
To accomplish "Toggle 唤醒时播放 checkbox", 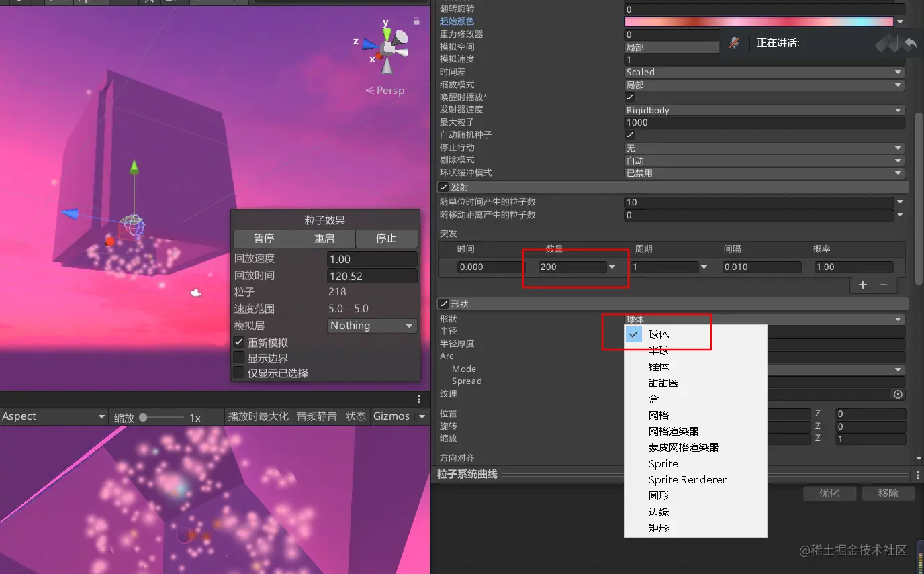I will (x=630, y=97).
